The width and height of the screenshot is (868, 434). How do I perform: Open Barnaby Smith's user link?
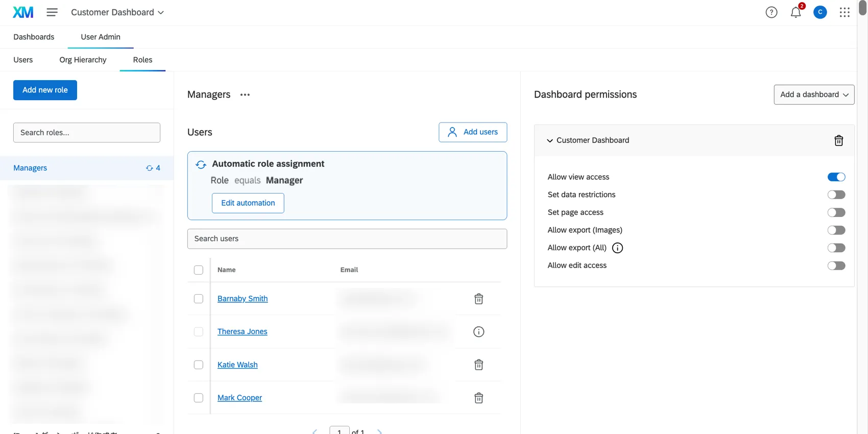[243, 299]
